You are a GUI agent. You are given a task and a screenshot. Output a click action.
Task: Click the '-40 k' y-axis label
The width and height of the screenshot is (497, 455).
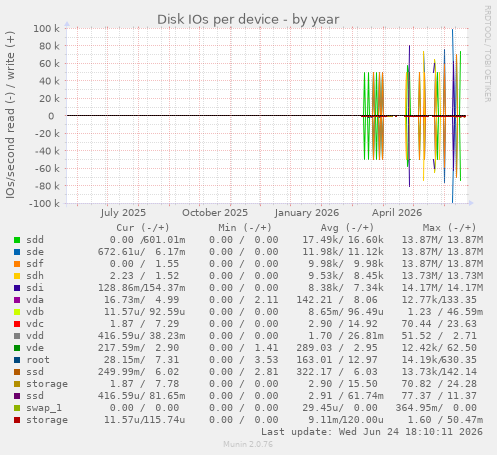(x=47, y=151)
